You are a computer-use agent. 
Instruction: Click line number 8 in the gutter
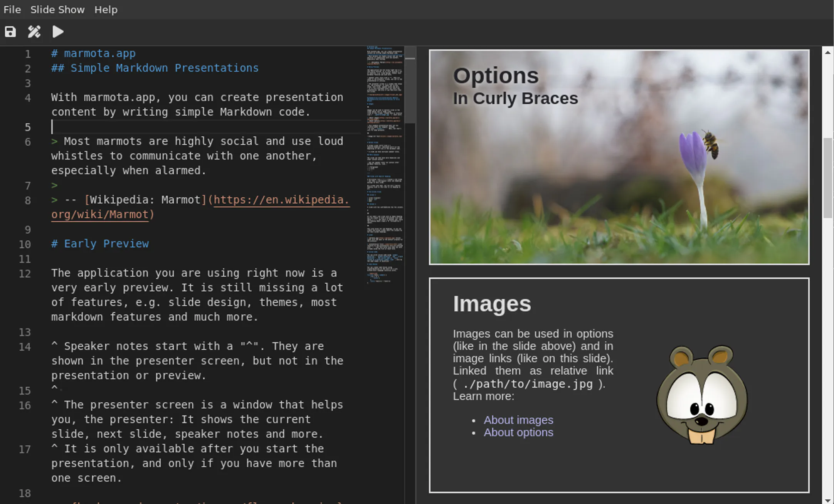(x=28, y=200)
